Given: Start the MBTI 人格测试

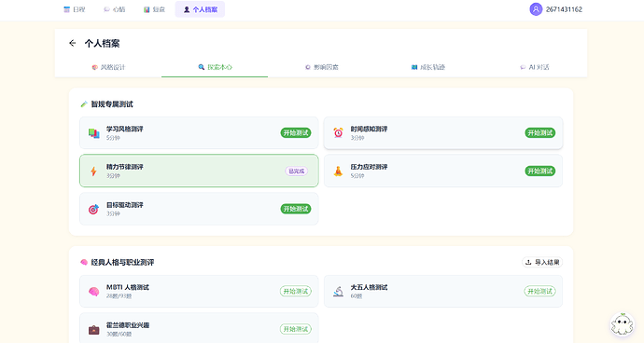Looking at the screenshot, I should tap(296, 292).
